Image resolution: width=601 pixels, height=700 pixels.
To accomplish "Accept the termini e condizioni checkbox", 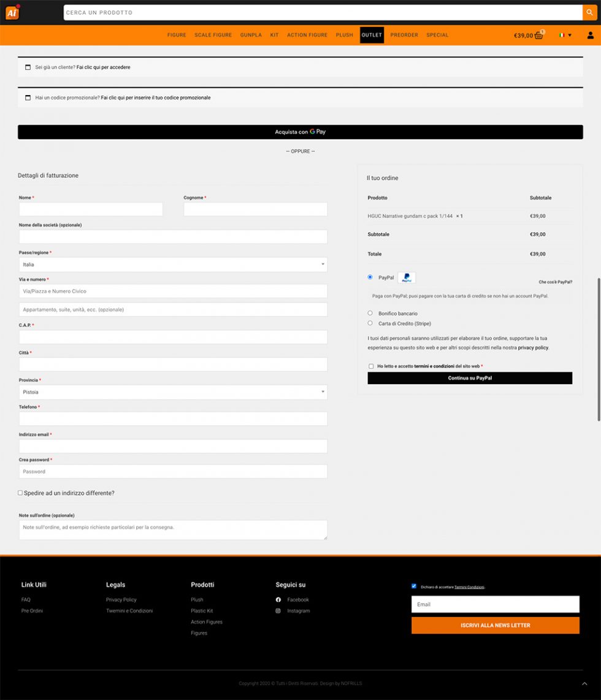I will 371,366.
